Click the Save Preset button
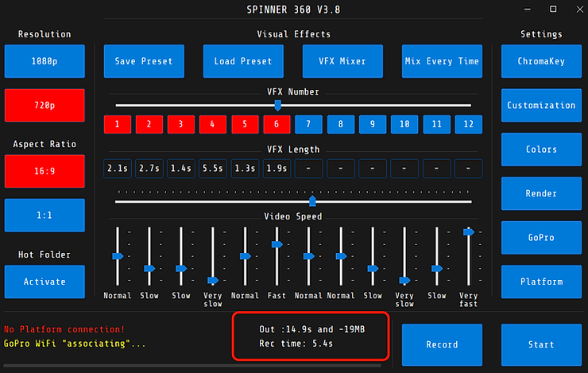Viewport: 588px width, 373px height. (x=144, y=61)
